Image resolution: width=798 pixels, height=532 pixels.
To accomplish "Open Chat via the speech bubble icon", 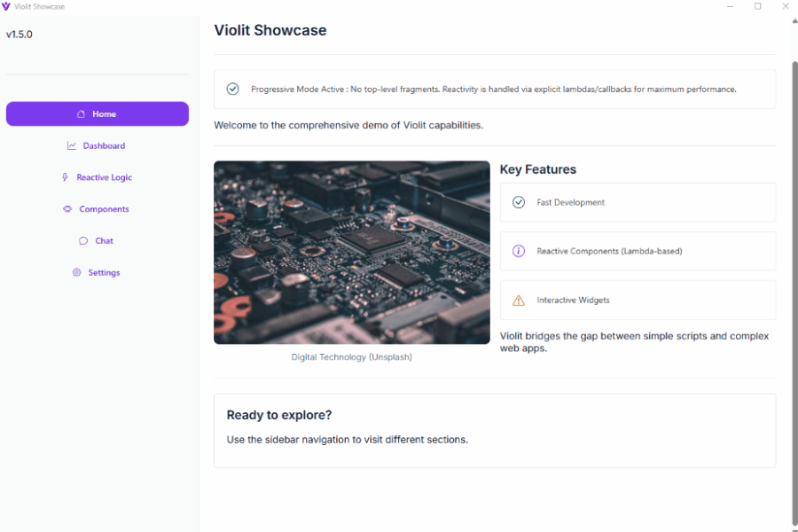I will [82, 240].
